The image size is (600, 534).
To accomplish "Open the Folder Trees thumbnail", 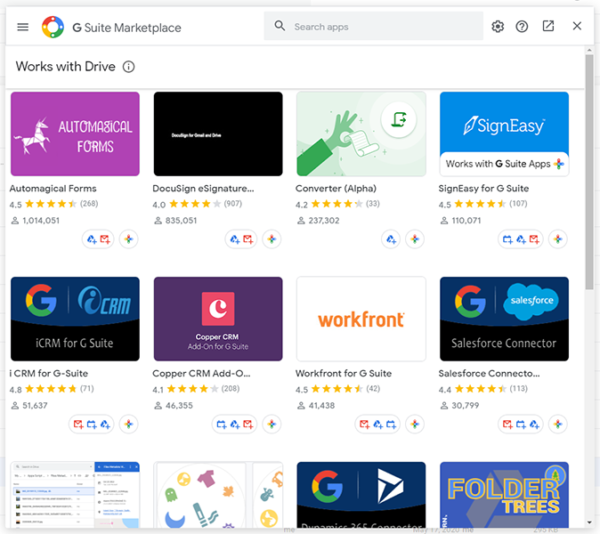I will 504,495.
